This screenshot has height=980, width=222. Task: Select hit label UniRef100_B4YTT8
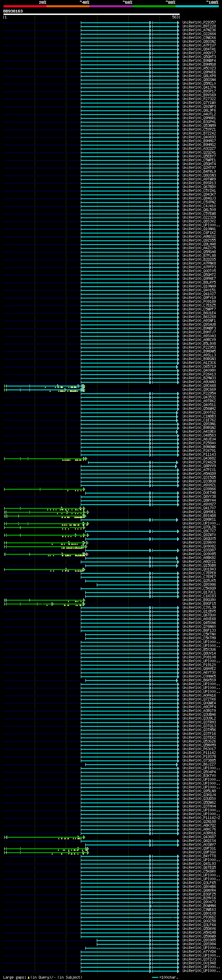pos(199,856)
